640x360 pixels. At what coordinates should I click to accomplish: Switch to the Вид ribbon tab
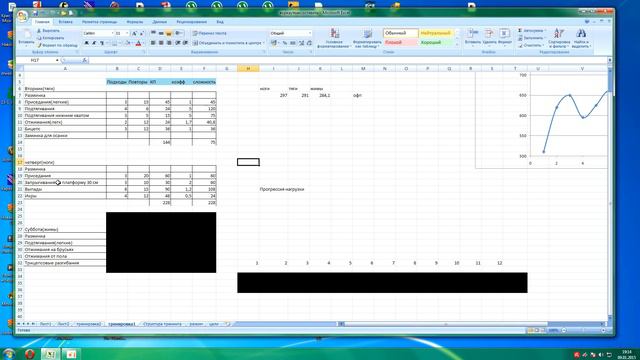click(x=220, y=22)
